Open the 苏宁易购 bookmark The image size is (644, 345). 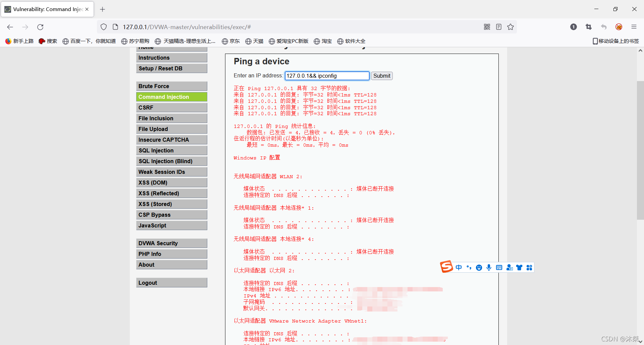pyautogui.click(x=135, y=41)
